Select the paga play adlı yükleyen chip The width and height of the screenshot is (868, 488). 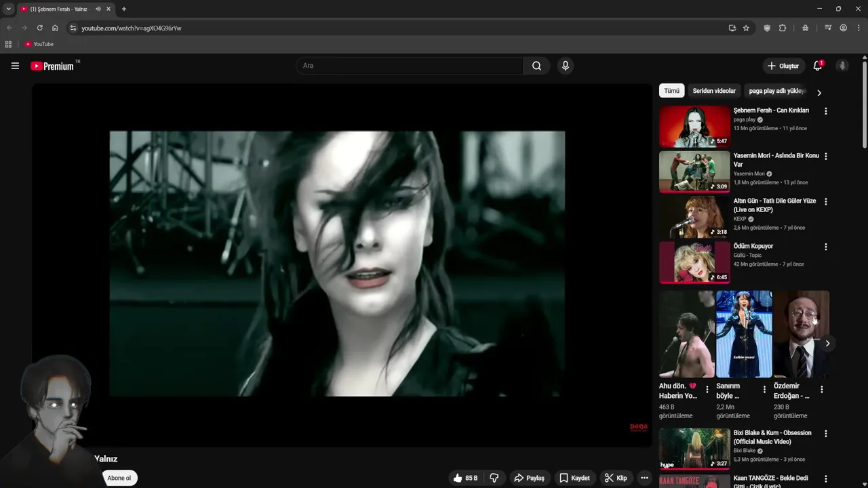(776, 91)
